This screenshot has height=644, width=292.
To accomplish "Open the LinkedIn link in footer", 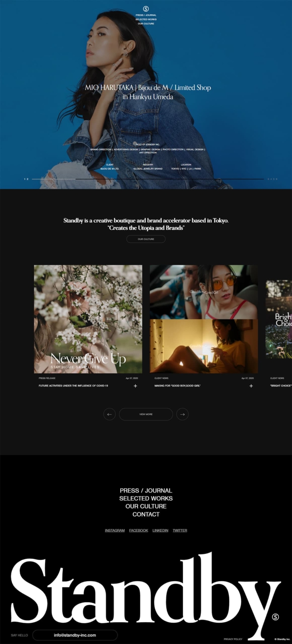I will click(160, 530).
